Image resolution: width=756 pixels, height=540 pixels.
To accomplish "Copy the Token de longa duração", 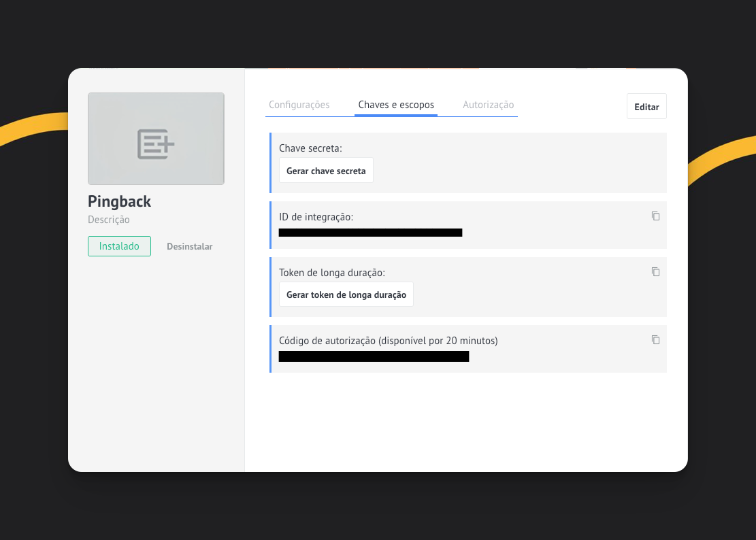I will (655, 272).
